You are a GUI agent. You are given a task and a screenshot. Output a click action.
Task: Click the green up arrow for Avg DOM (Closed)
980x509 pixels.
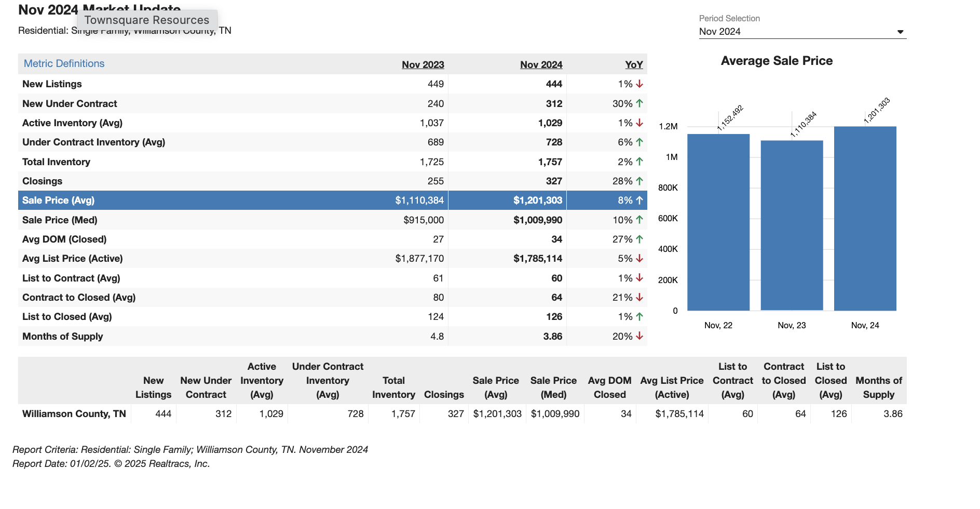click(639, 239)
